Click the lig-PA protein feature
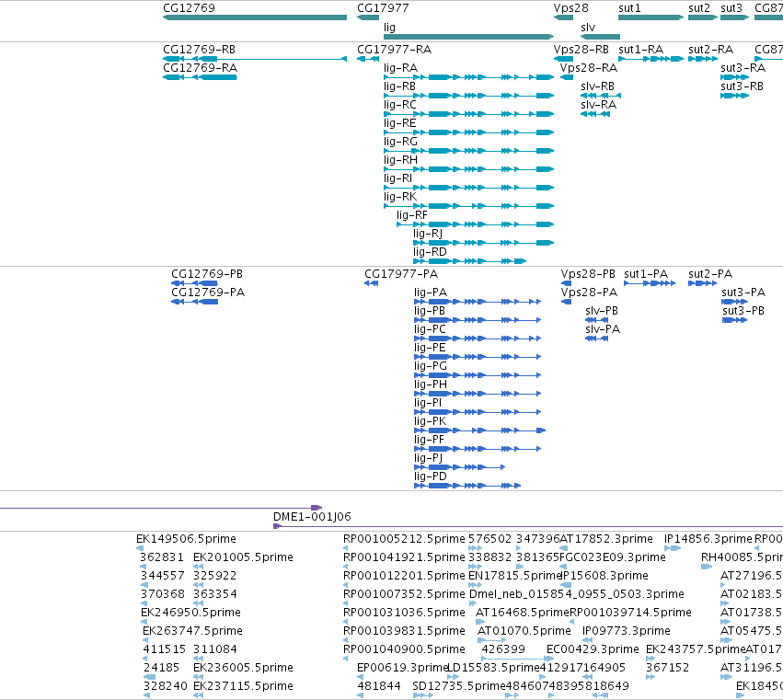783x700 pixels. 478,302
